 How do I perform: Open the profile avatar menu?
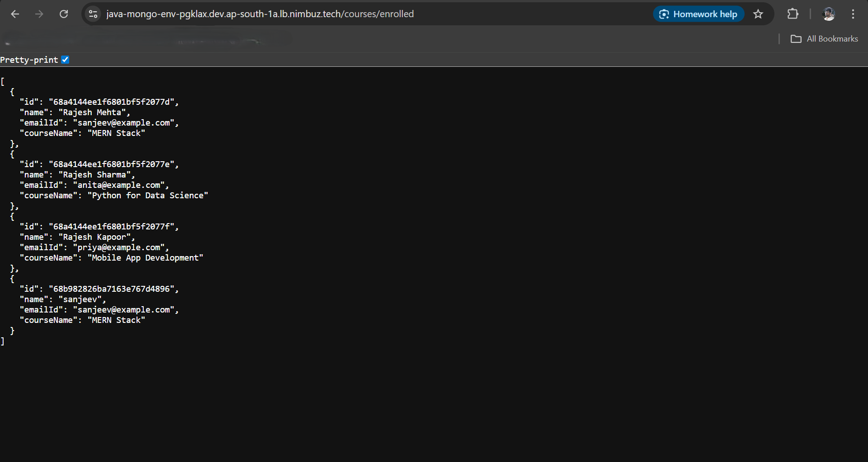[828, 14]
